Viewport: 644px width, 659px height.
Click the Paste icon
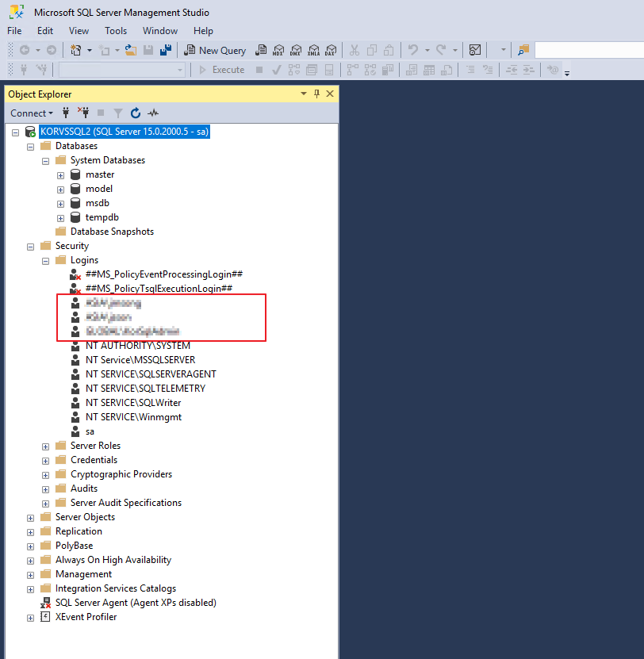tap(389, 51)
